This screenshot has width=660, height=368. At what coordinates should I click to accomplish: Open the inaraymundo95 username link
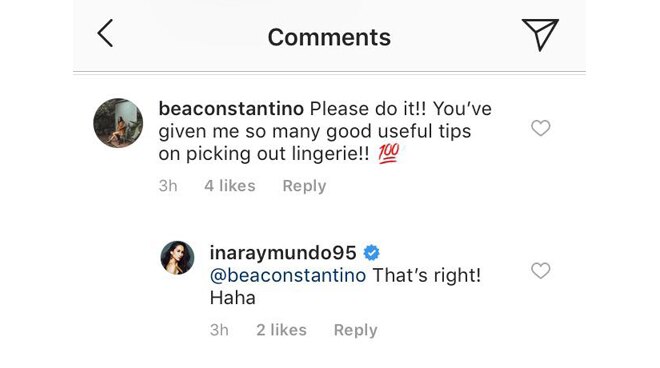[283, 253]
